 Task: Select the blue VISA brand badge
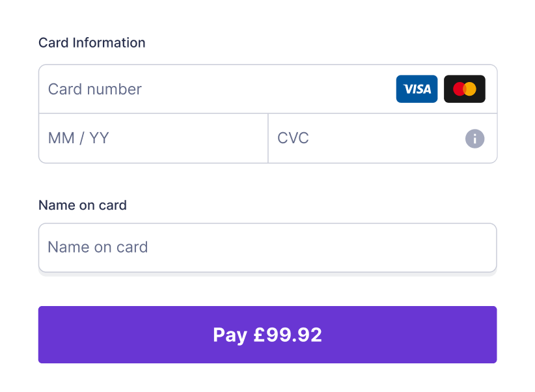click(417, 89)
